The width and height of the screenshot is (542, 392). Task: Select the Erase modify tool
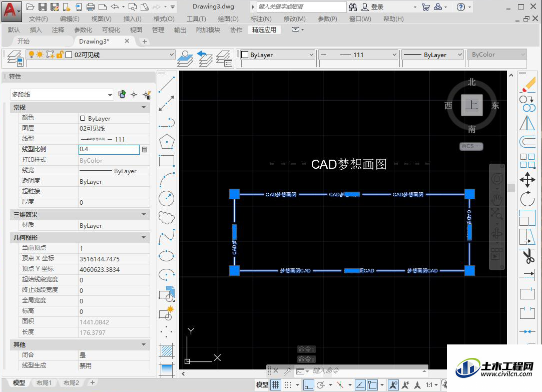point(527,85)
